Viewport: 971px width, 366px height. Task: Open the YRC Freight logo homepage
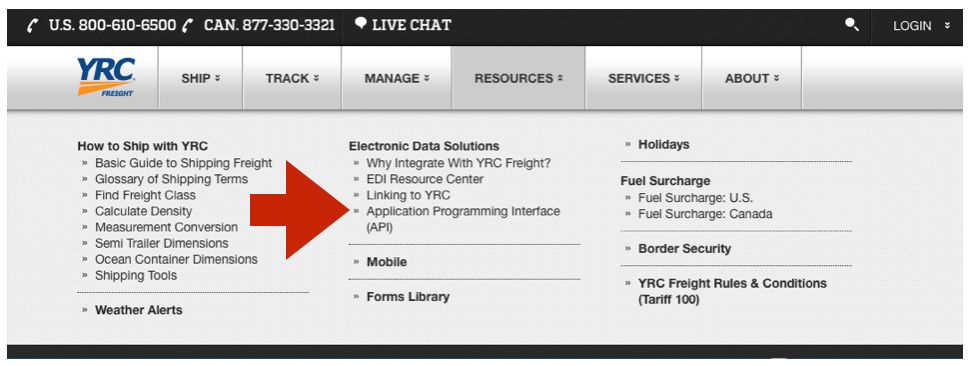click(106, 77)
